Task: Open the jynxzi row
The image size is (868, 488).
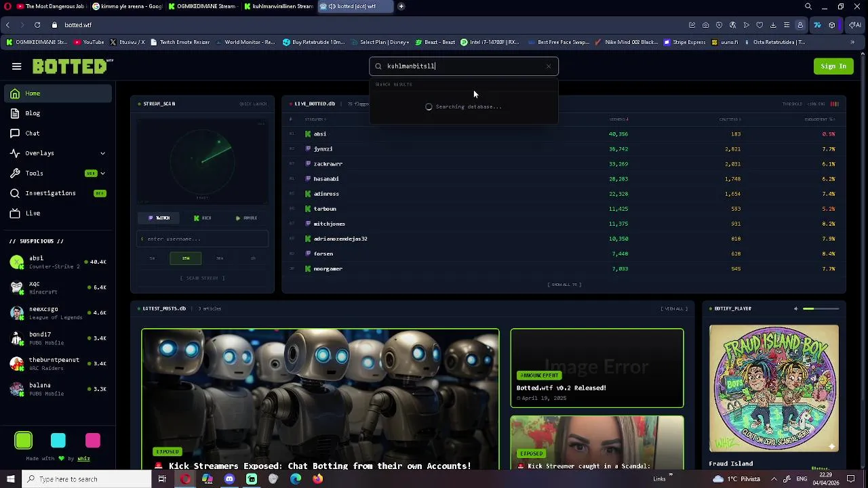Action: [x=563, y=149]
